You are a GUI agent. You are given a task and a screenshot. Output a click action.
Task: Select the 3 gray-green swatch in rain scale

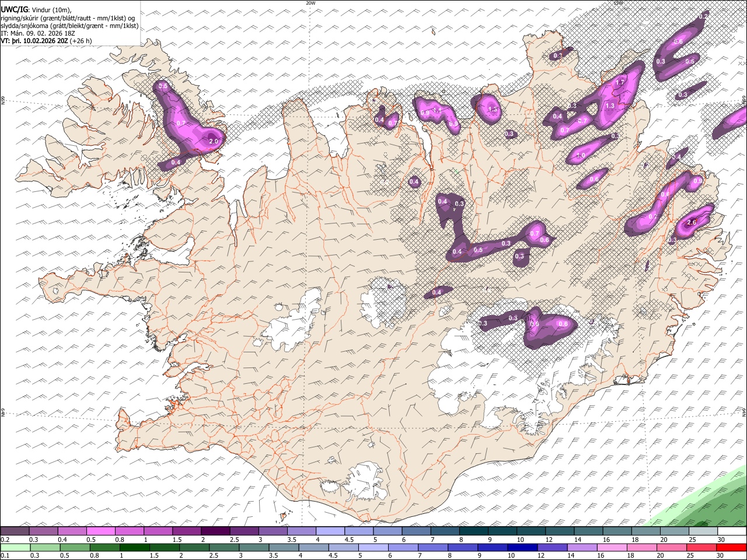(253, 548)
